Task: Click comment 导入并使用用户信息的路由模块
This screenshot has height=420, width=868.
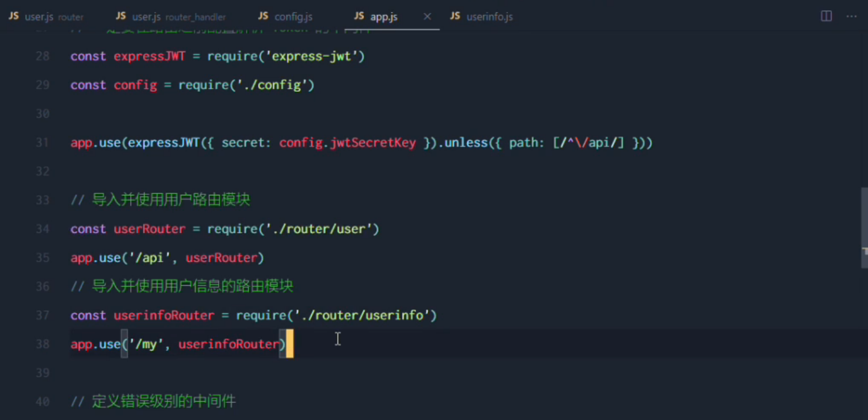Action: click(193, 286)
